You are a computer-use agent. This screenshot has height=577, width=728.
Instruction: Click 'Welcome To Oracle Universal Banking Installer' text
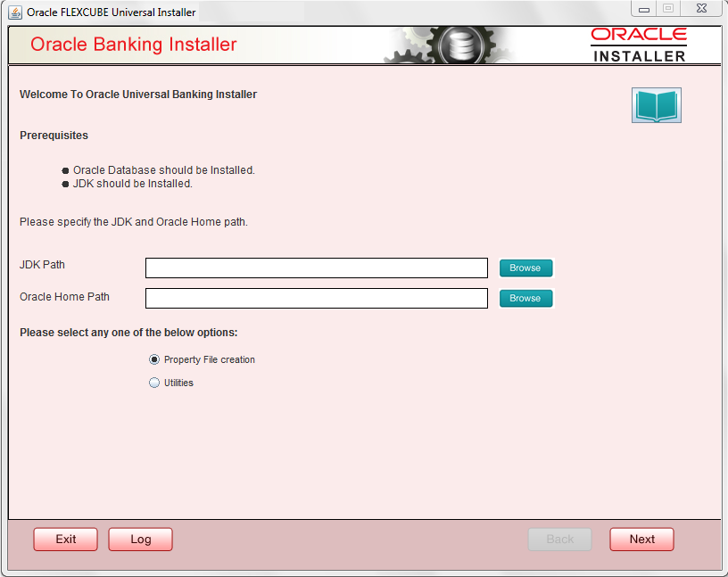[138, 95]
